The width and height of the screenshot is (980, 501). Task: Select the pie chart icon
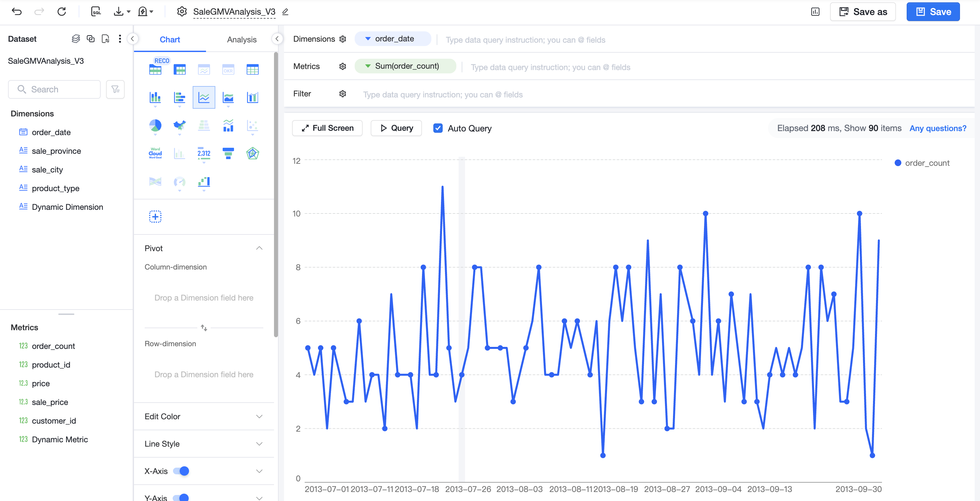tap(155, 125)
